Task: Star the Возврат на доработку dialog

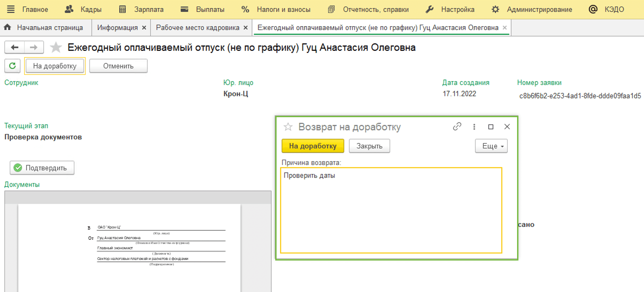Action: tap(288, 127)
